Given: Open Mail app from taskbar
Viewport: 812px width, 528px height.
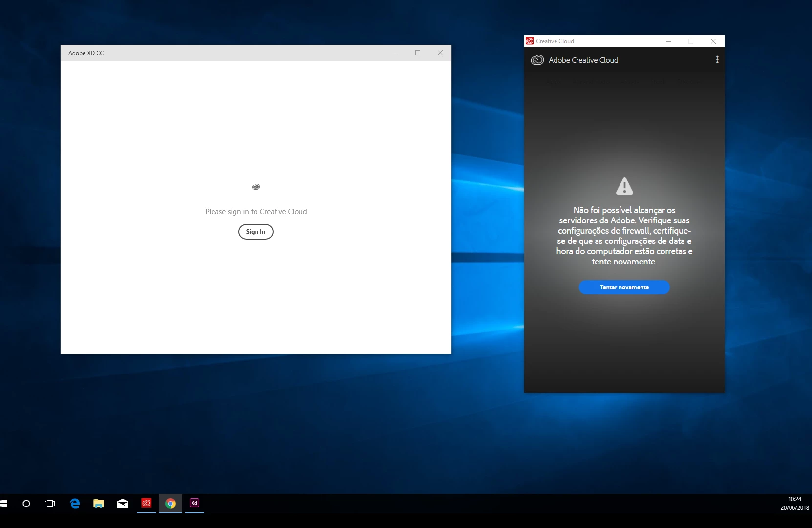Looking at the screenshot, I should tap(123, 503).
